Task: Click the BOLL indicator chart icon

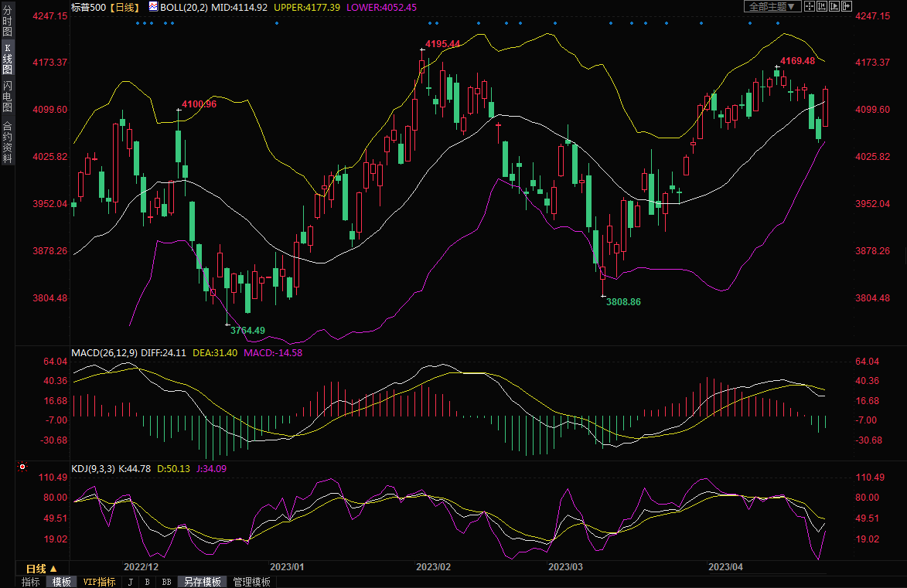Action: pyautogui.click(x=154, y=6)
